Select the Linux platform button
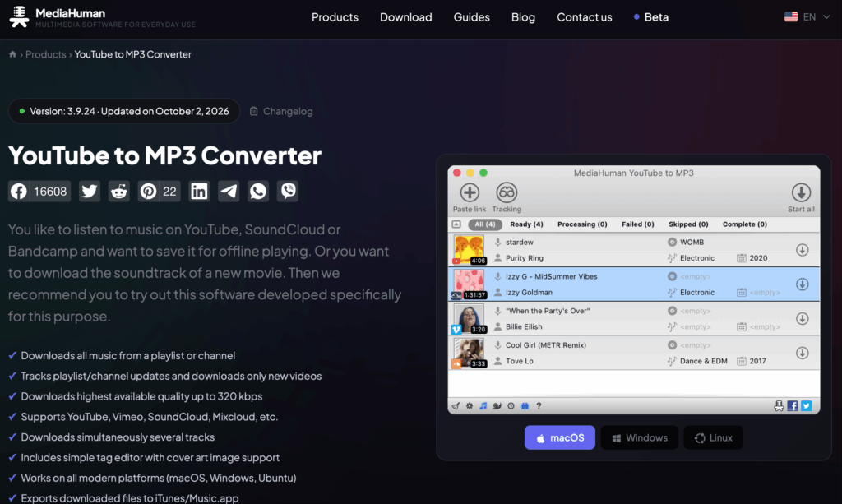842x504 pixels. click(x=713, y=437)
